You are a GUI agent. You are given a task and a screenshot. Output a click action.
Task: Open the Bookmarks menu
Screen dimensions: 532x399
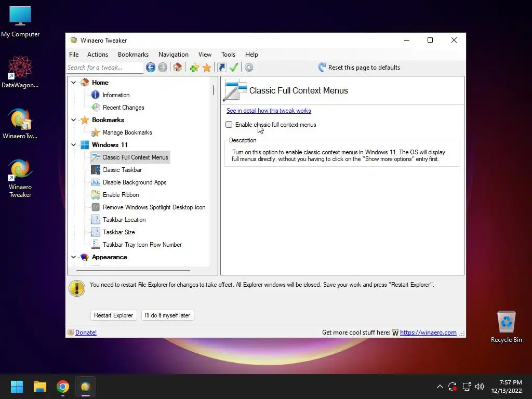[x=133, y=54]
